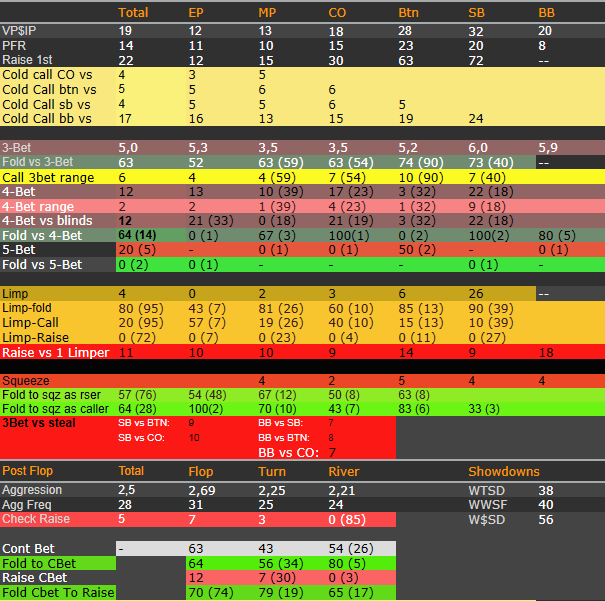
Task: Select the Fold vs 4-Bet label
Action: (42, 235)
